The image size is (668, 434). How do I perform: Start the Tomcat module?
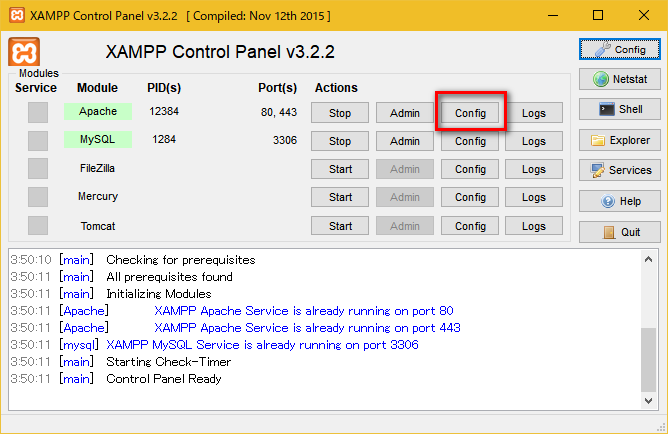click(x=340, y=226)
